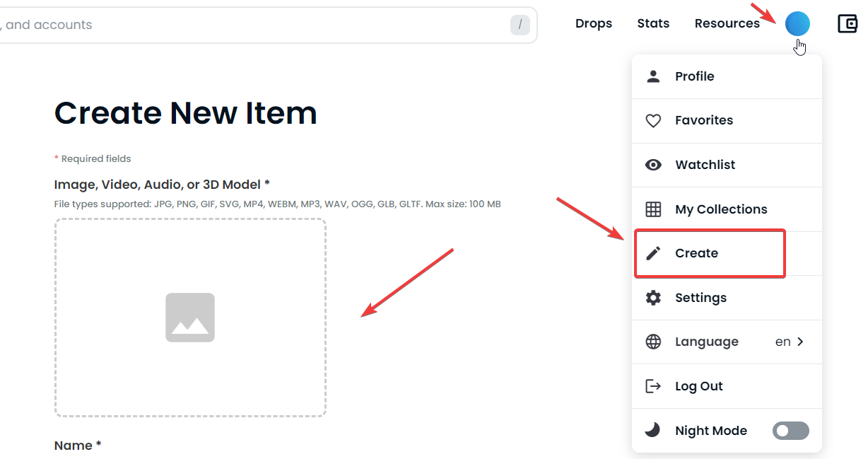Click the media upload area

tap(189, 318)
